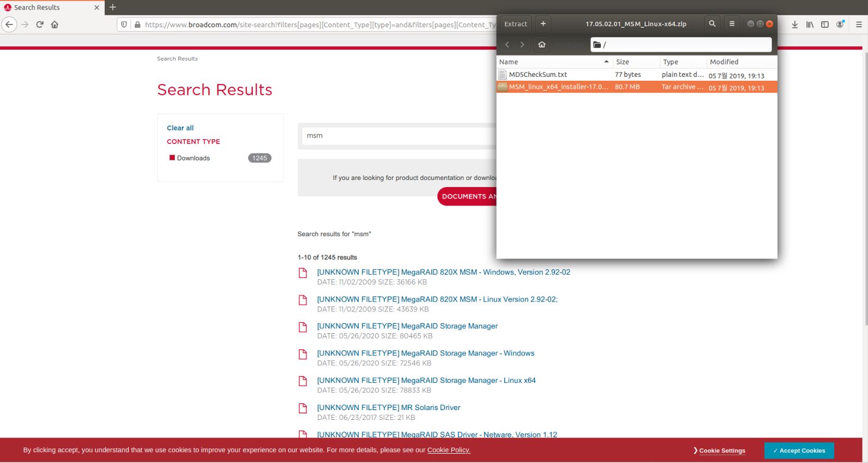Click the text file icon for MD5CheckSum.txt
The width and height of the screenshot is (868, 463).
click(x=503, y=75)
